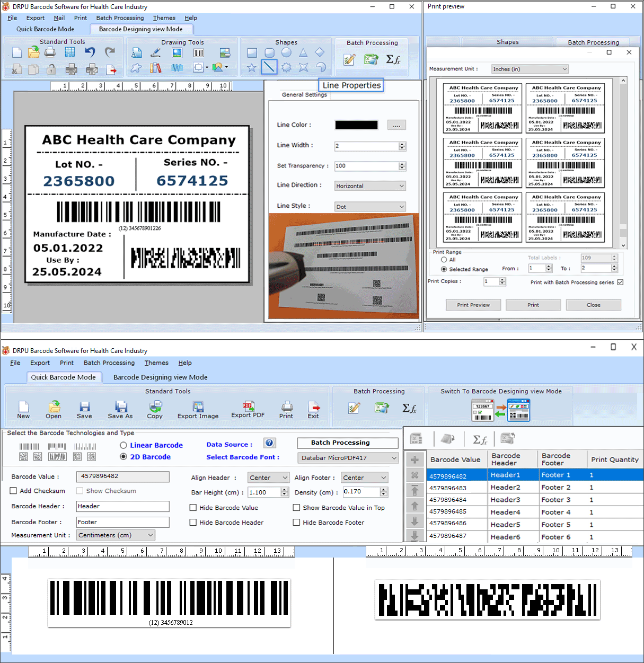Open the Select Barcode Font dropdown
Viewport: 644px width, 663px height.
click(348, 458)
